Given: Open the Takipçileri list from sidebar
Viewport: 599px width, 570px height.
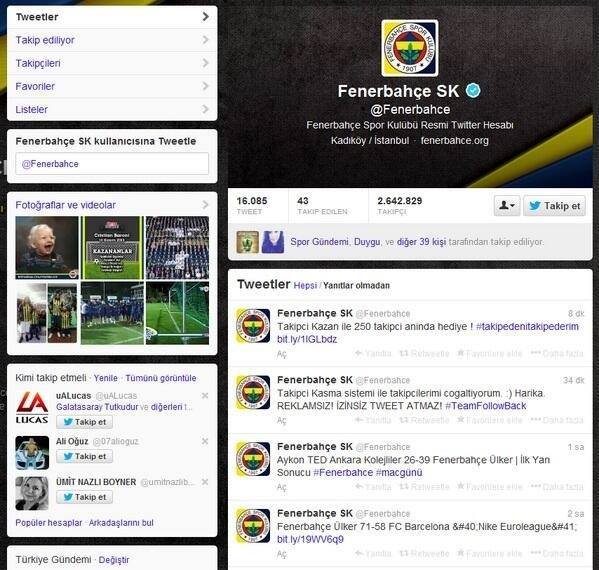Looking at the screenshot, I should point(112,63).
